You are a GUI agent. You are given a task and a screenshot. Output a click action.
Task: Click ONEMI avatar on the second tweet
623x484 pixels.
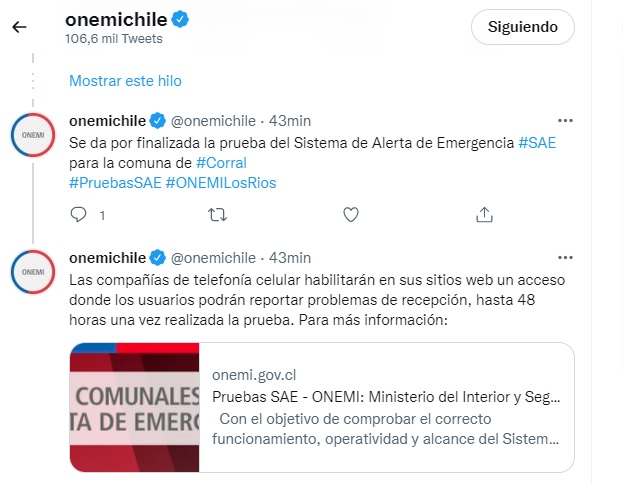coord(33,272)
